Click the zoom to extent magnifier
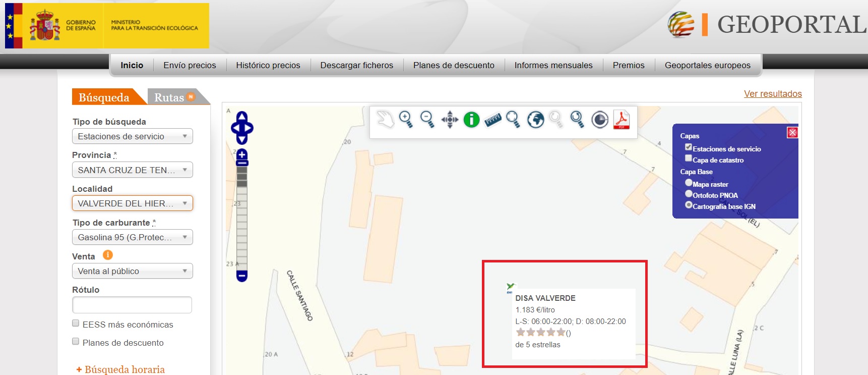The image size is (868, 375). 513,120
